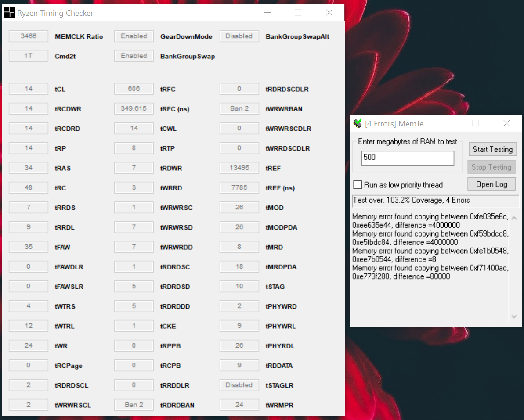This screenshot has height=420, width=524.
Task: Click the tRRDS value field
Action: pyautogui.click(x=29, y=207)
